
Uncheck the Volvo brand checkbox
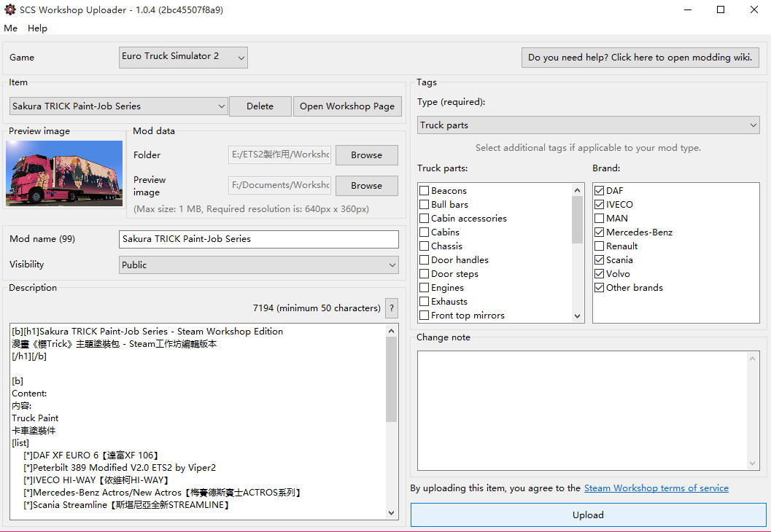(600, 273)
